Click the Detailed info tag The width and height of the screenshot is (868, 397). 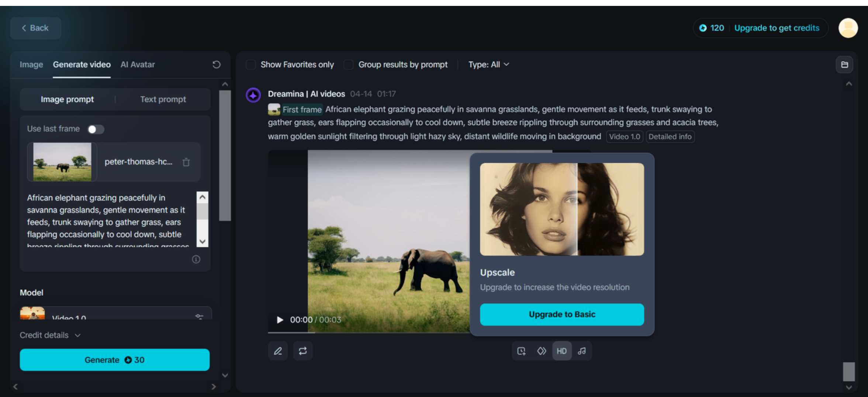(x=670, y=137)
